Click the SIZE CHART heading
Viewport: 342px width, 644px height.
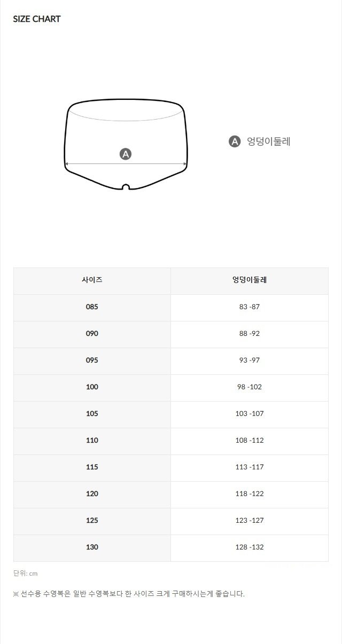pos(37,19)
